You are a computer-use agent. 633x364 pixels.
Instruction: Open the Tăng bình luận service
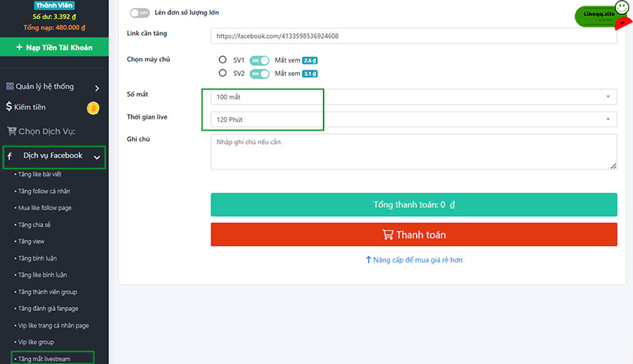(37, 258)
